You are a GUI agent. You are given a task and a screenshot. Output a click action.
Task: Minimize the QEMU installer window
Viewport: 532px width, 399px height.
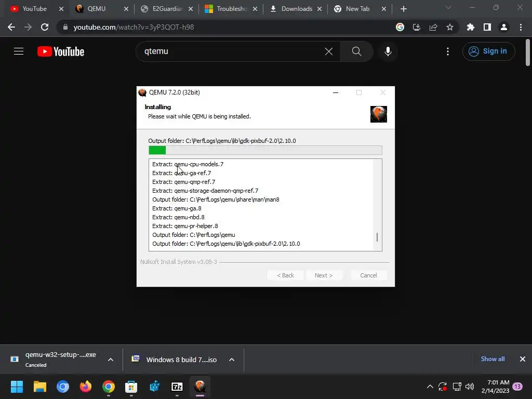click(336, 92)
